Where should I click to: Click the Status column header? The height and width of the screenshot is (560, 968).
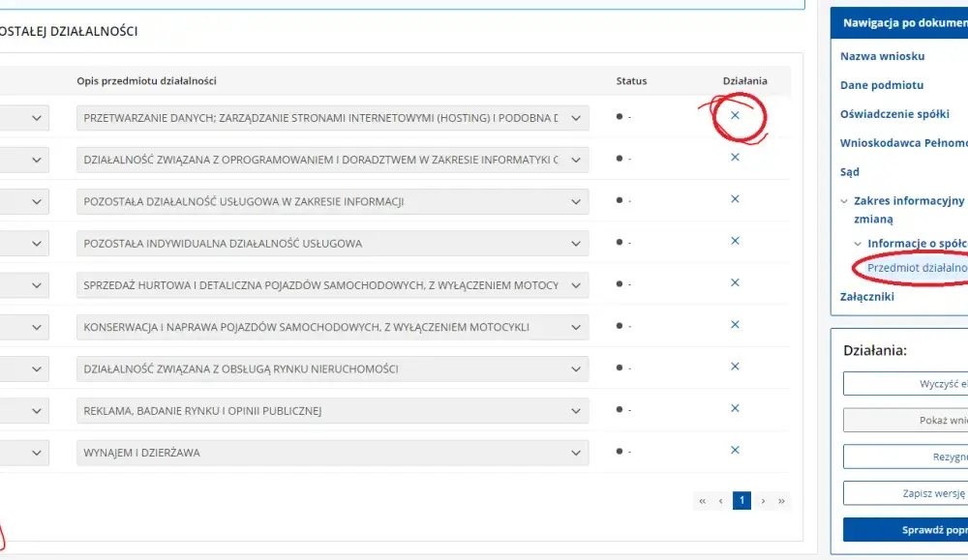point(631,81)
